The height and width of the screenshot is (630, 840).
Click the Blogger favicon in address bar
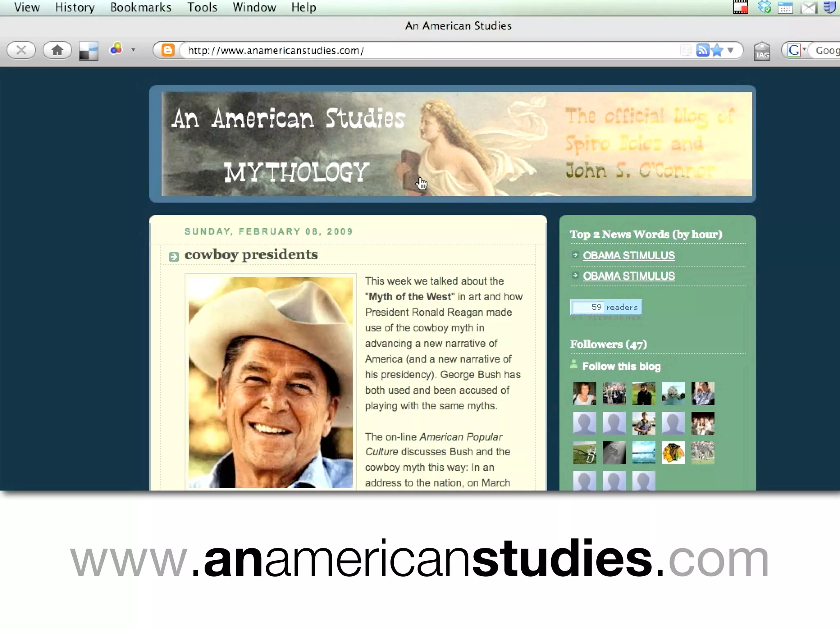pyautogui.click(x=168, y=50)
